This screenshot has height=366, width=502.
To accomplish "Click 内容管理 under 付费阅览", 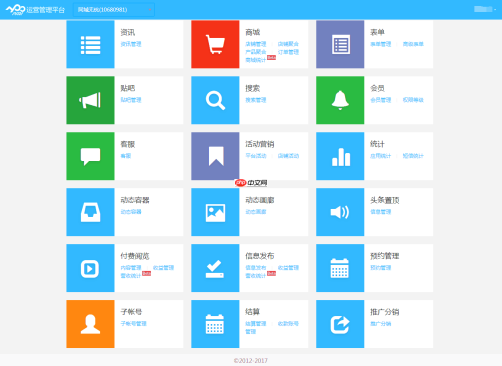I will tap(131, 268).
